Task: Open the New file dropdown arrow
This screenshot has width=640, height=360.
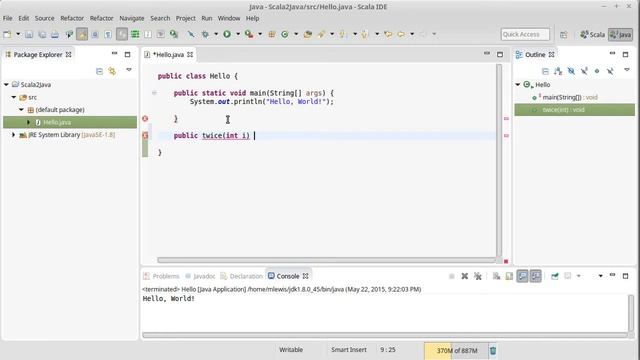Action: click(18, 34)
